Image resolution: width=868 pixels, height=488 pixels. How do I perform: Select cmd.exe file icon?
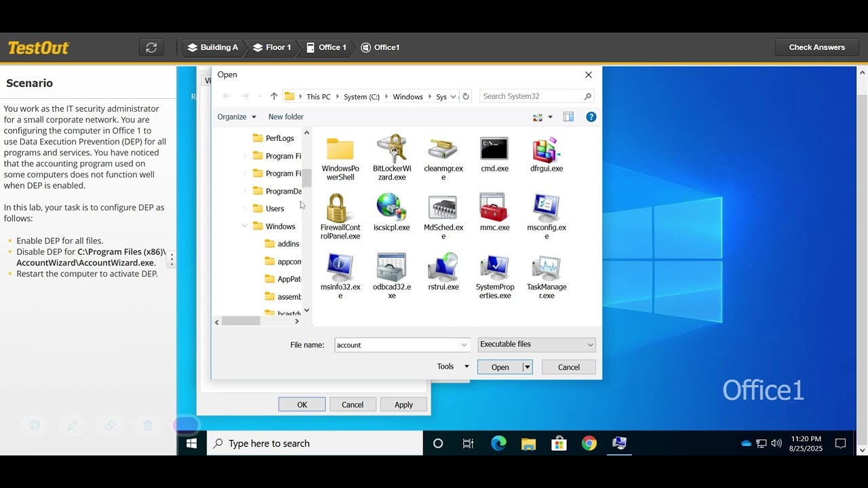tap(494, 149)
